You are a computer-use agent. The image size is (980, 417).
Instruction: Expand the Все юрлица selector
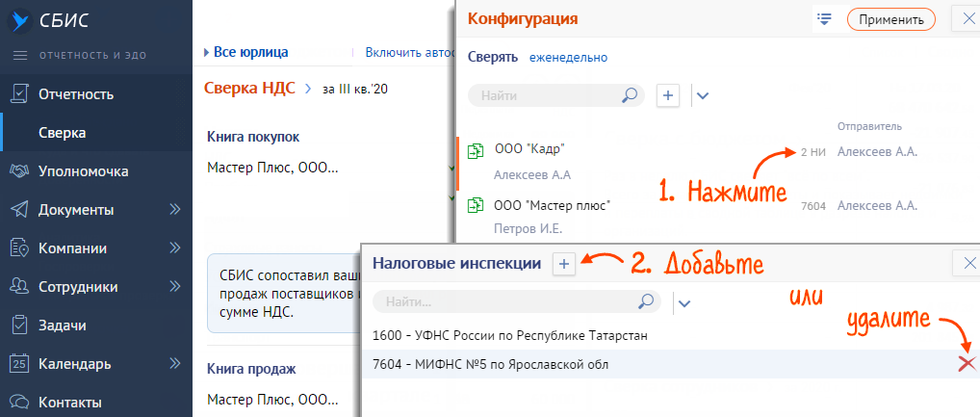pyautogui.click(x=246, y=53)
